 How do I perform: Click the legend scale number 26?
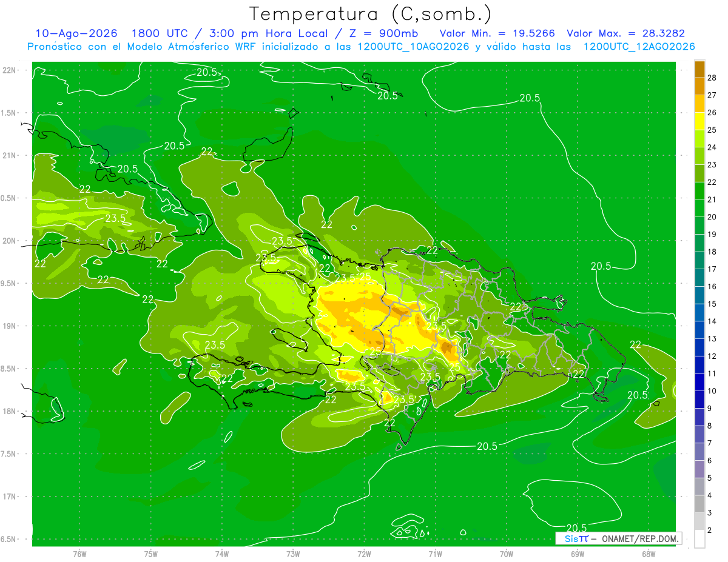point(712,112)
